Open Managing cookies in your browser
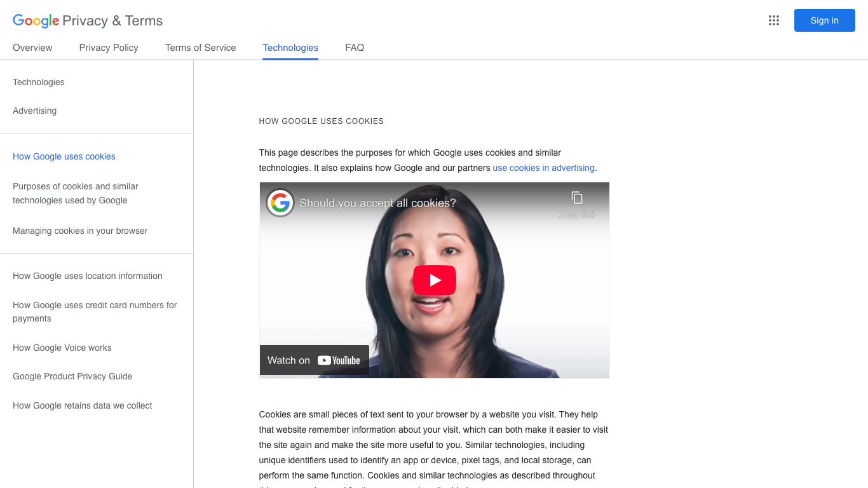Image resolution: width=868 pixels, height=488 pixels. click(x=80, y=231)
